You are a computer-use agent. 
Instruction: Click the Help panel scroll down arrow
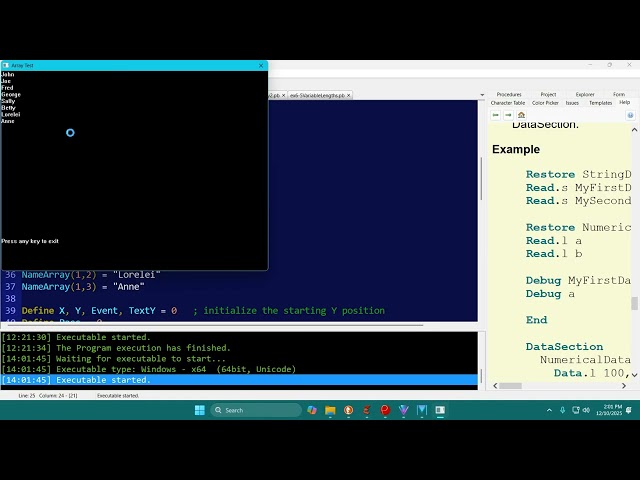[634, 374]
